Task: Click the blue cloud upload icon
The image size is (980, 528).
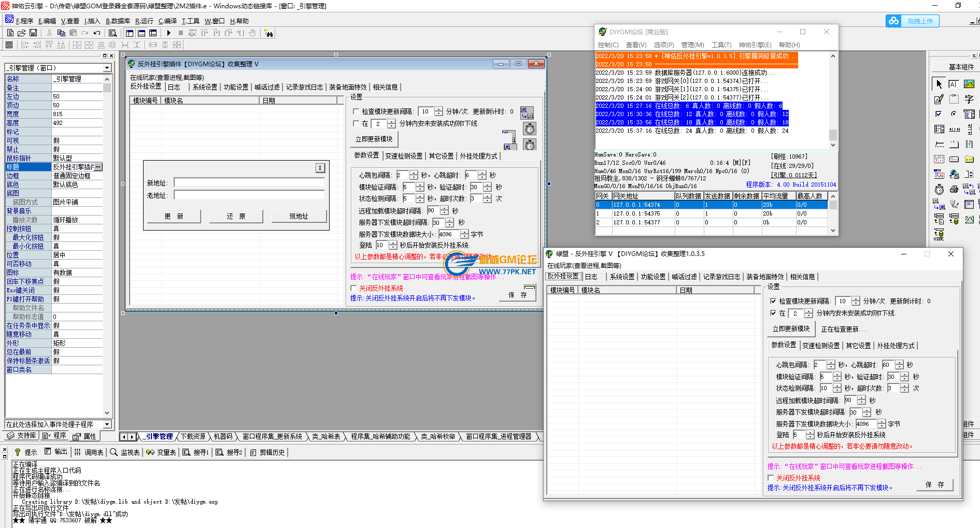Action: tap(893, 21)
